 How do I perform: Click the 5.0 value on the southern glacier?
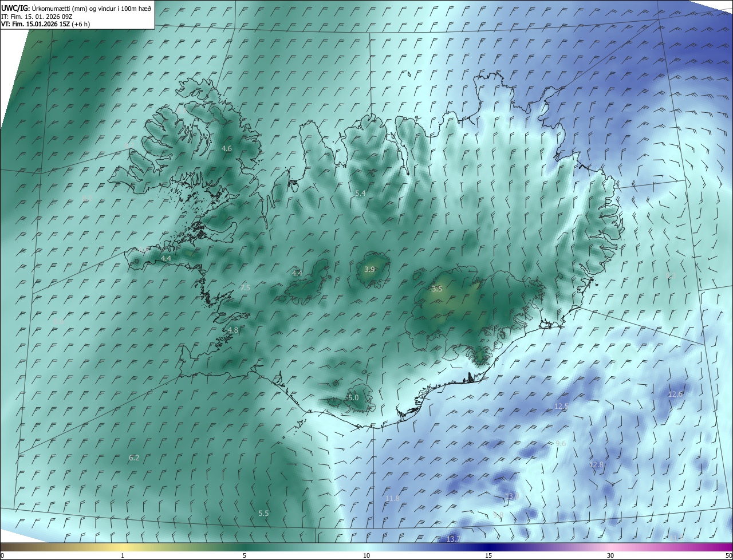pyautogui.click(x=353, y=397)
